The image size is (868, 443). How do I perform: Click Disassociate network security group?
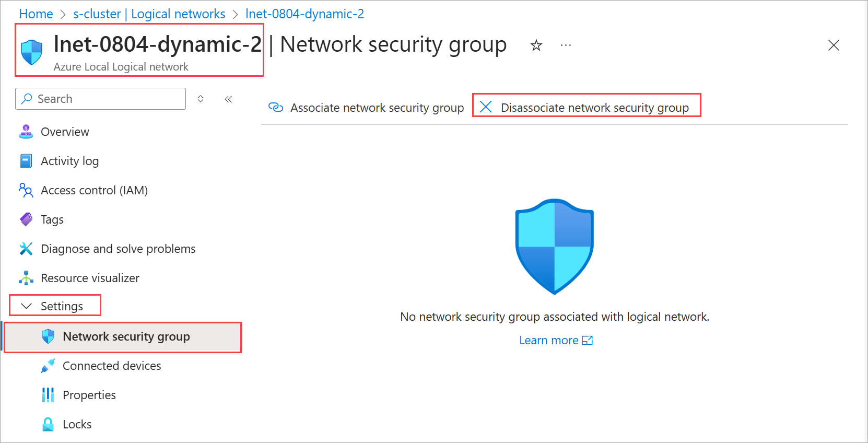[x=586, y=108]
